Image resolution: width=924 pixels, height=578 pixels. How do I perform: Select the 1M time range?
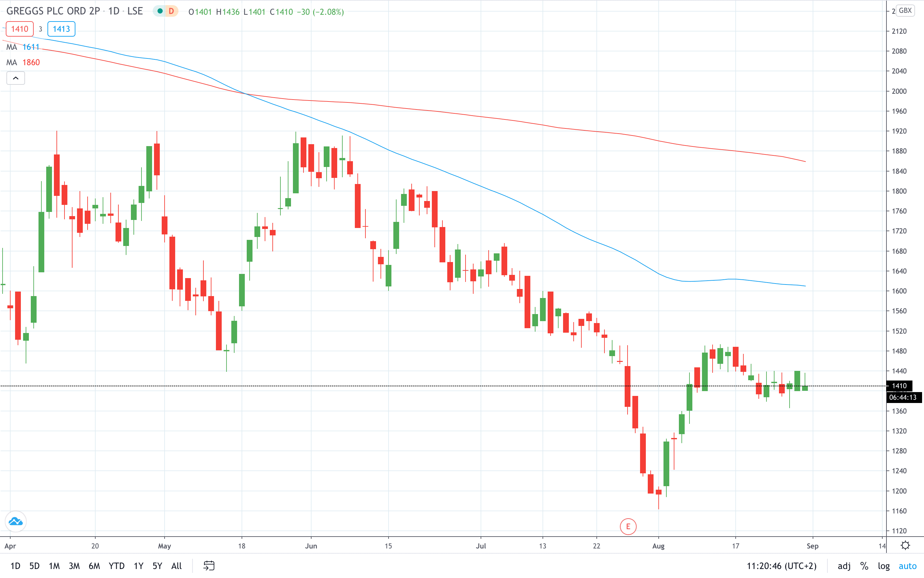pos(54,566)
